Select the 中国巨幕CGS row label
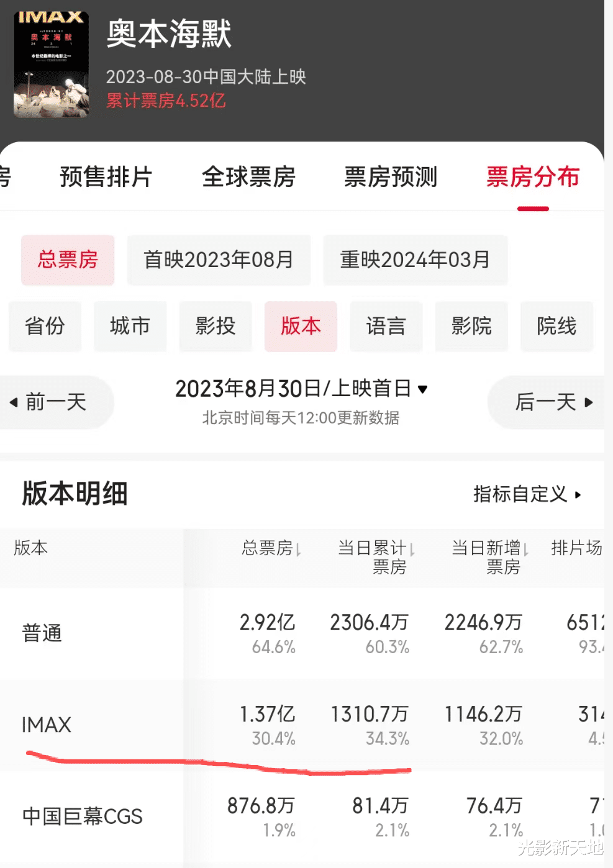This screenshot has height=868, width=613. click(83, 816)
